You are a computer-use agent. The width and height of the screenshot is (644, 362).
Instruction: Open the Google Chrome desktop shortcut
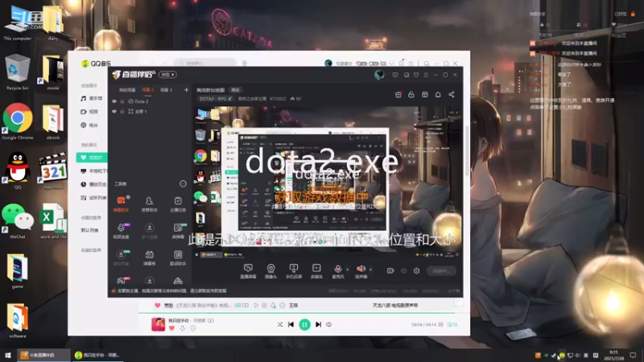(17, 121)
